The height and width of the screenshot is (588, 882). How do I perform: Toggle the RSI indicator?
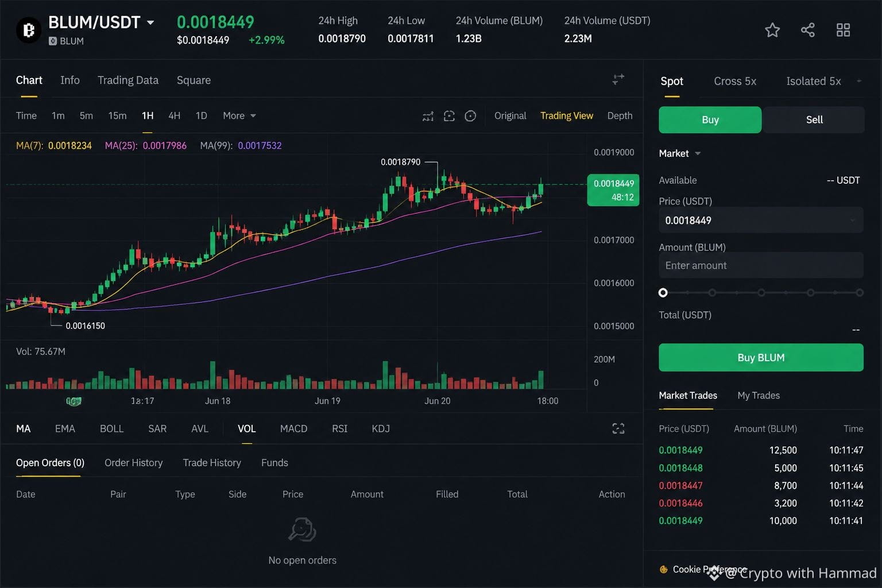(339, 428)
